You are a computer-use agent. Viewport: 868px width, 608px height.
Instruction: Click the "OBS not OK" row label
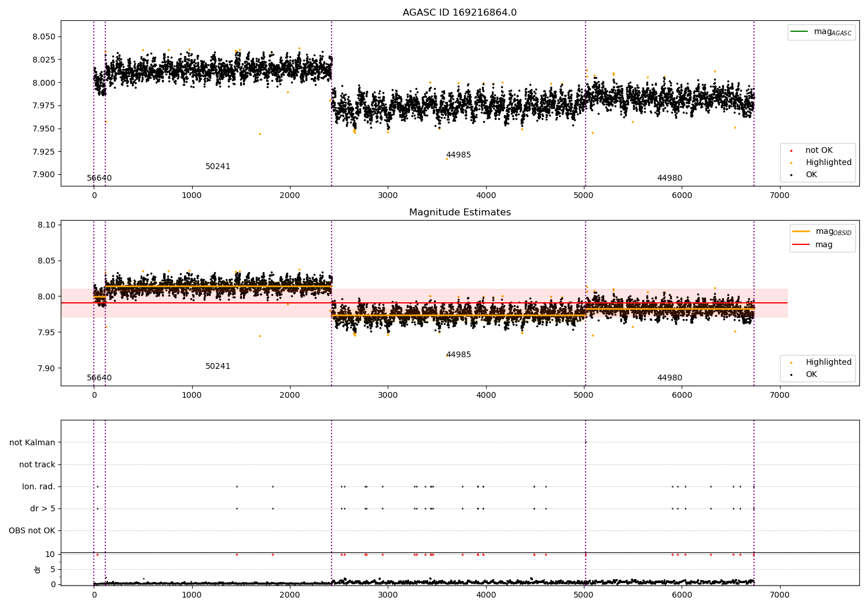tap(32, 531)
